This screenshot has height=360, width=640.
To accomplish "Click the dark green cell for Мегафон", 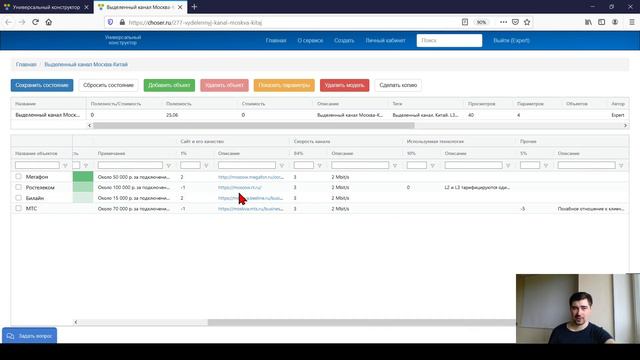I will point(83,177).
